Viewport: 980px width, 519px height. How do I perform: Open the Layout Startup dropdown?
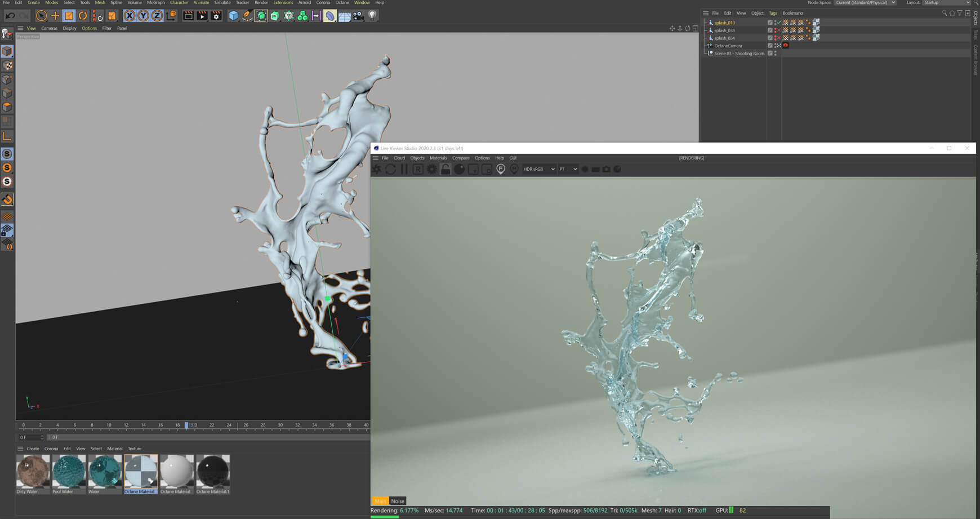(x=947, y=3)
